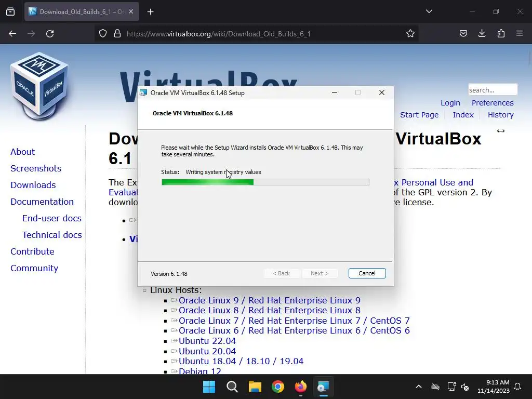Open the network tray icon
532x399 pixels.
[451, 387]
